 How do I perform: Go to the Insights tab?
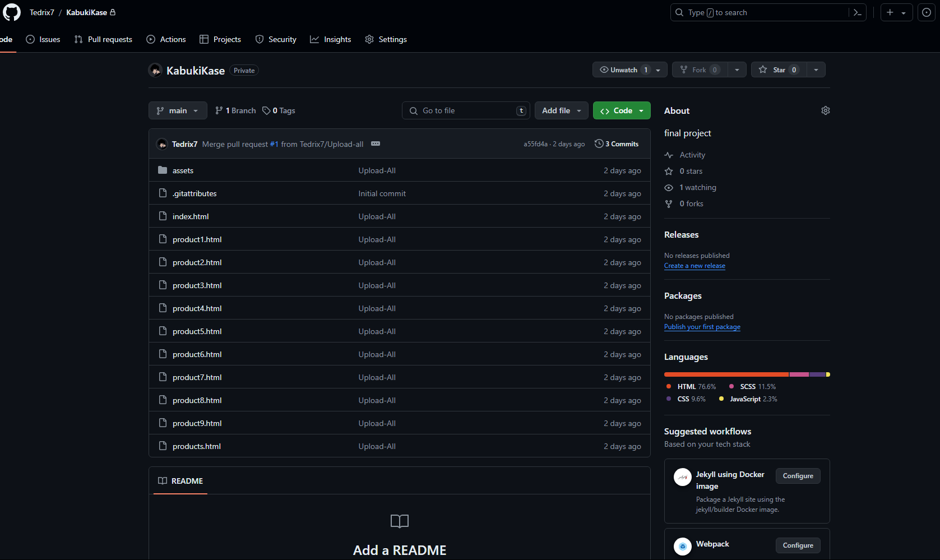coord(331,39)
